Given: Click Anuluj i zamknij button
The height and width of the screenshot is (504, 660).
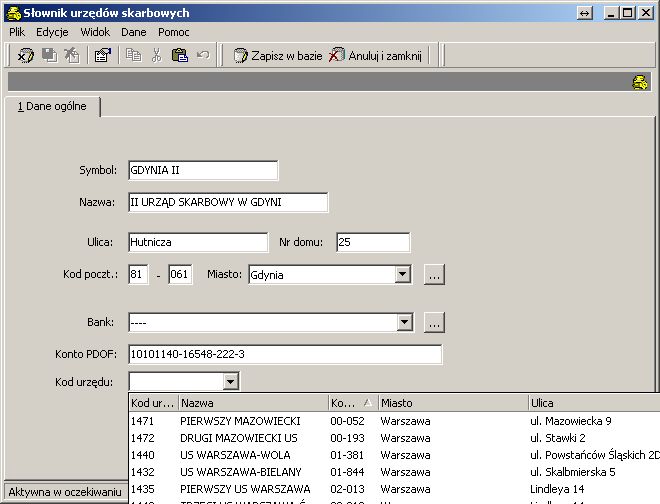Looking at the screenshot, I should 376,56.
